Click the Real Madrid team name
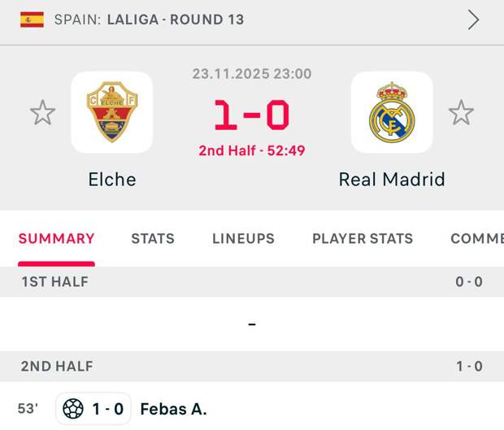This screenshot has width=504, height=430. click(x=392, y=180)
